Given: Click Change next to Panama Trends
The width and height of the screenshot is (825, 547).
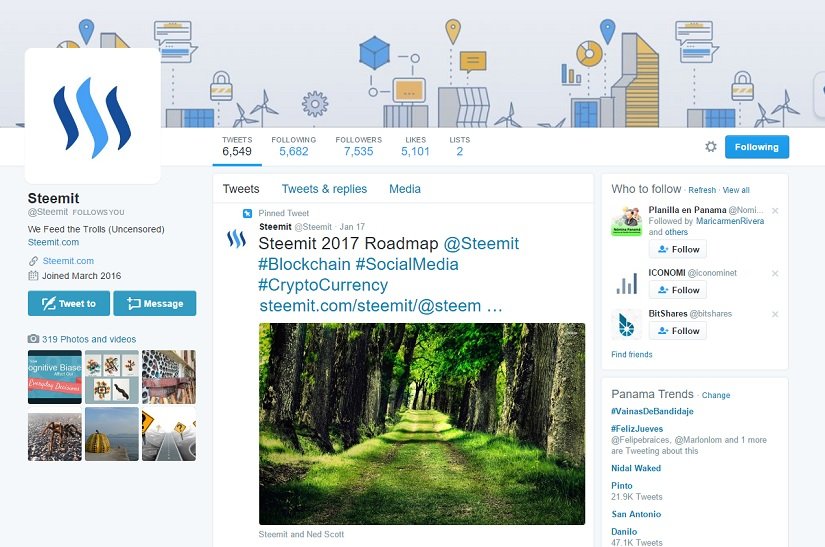Looking at the screenshot, I should (716, 395).
